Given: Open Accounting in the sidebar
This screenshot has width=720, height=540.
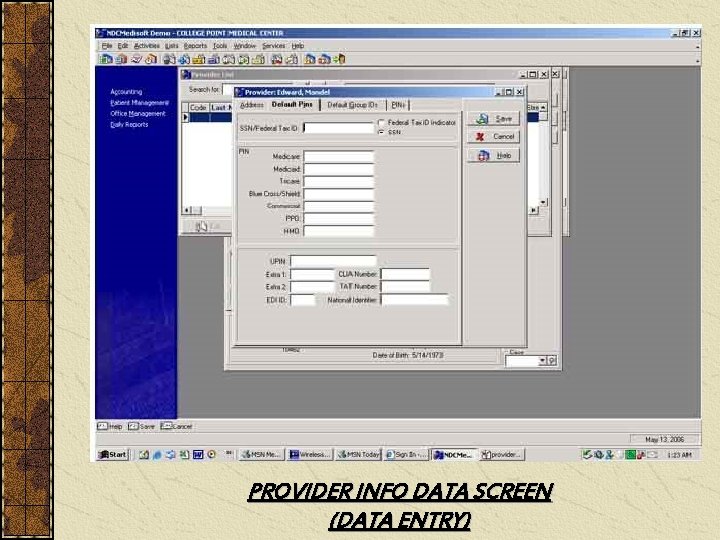Looking at the screenshot, I should pos(126,92).
